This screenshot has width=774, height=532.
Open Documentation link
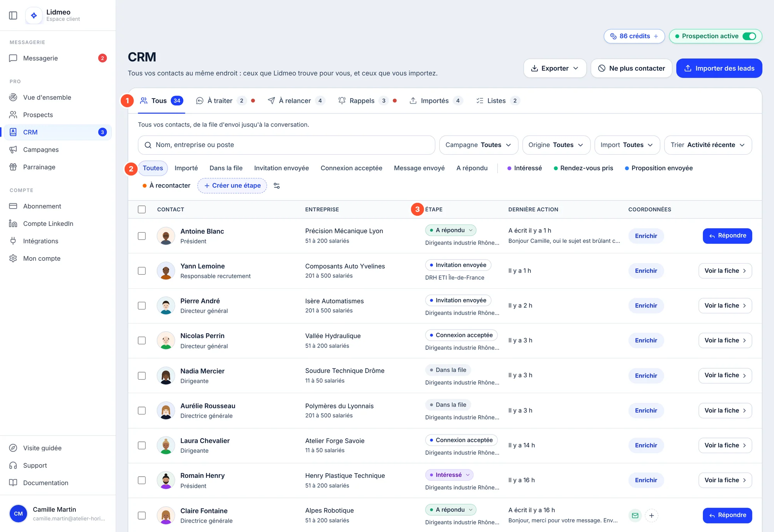58,482
